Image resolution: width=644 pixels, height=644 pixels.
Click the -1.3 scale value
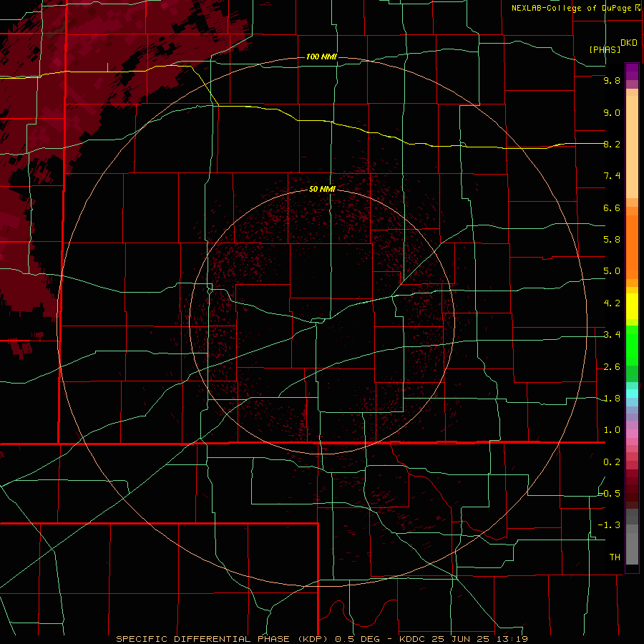coord(610,525)
